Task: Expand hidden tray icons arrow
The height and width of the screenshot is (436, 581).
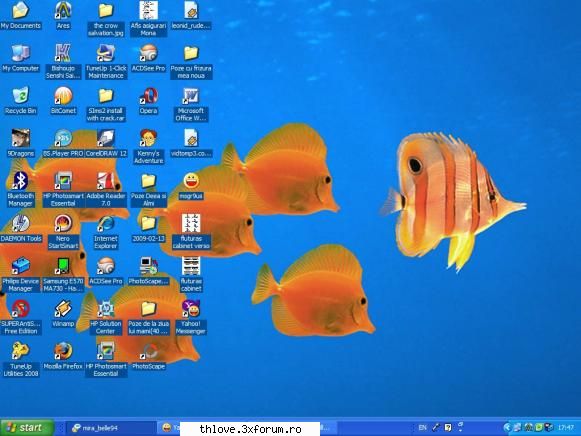Action: (507, 427)
